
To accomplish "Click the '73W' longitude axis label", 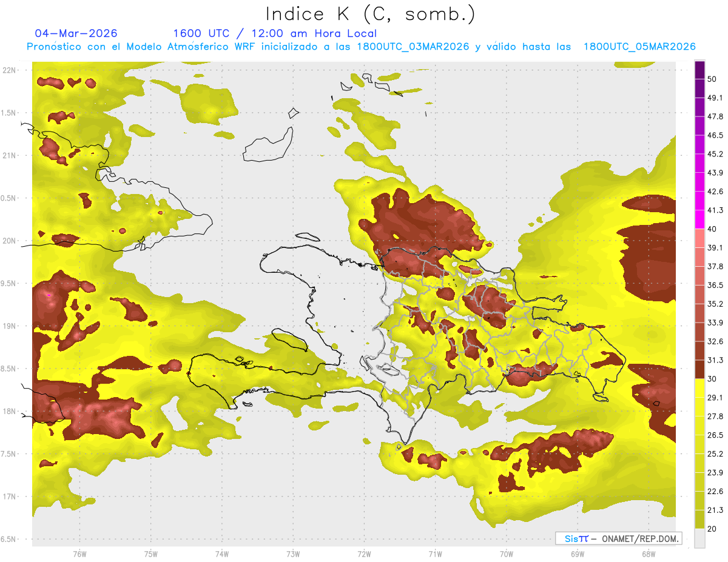I will 293,554.
